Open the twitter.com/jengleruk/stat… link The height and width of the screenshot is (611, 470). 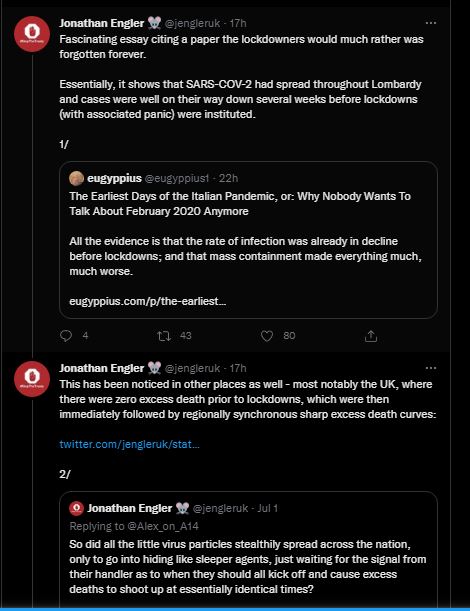[129, 444]
